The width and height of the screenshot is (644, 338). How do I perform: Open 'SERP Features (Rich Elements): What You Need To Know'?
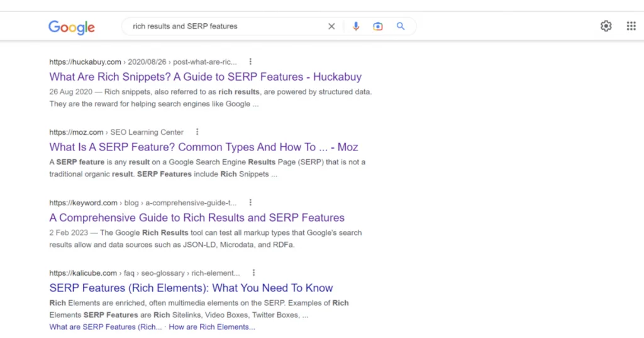click(191, 288)
